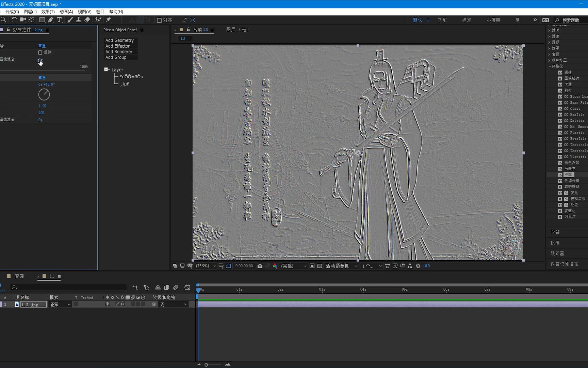Viewport: 588px width, 368px height.
Task: Toggle the snapping (对齐) checkbox
Action: pyautogui.click(x=159, y=20)
